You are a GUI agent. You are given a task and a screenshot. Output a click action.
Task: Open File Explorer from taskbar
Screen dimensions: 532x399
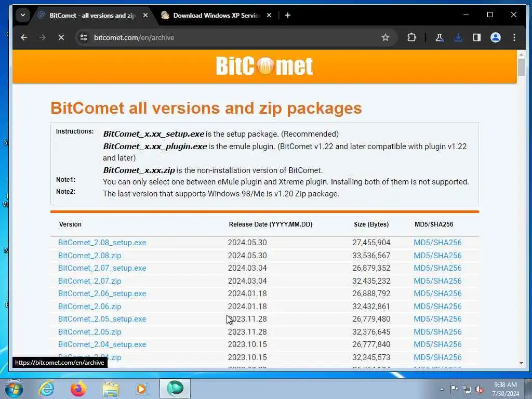(x=111, y=390)
